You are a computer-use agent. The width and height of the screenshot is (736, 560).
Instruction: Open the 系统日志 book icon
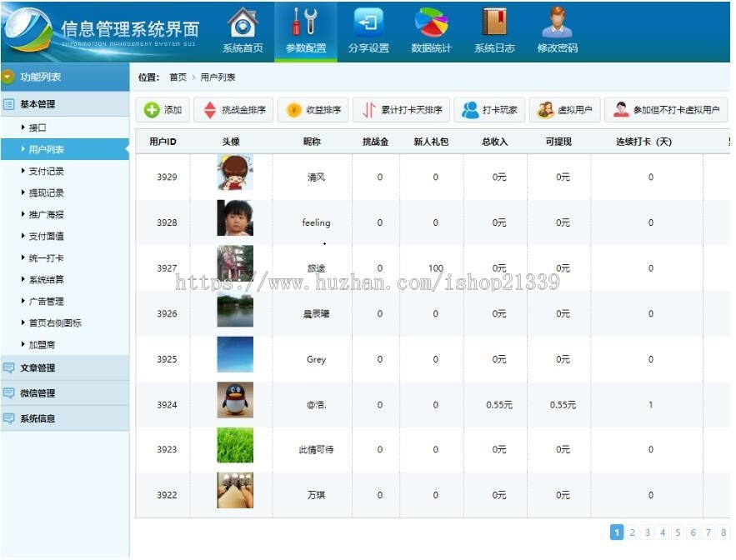click(x=495, y=22)
